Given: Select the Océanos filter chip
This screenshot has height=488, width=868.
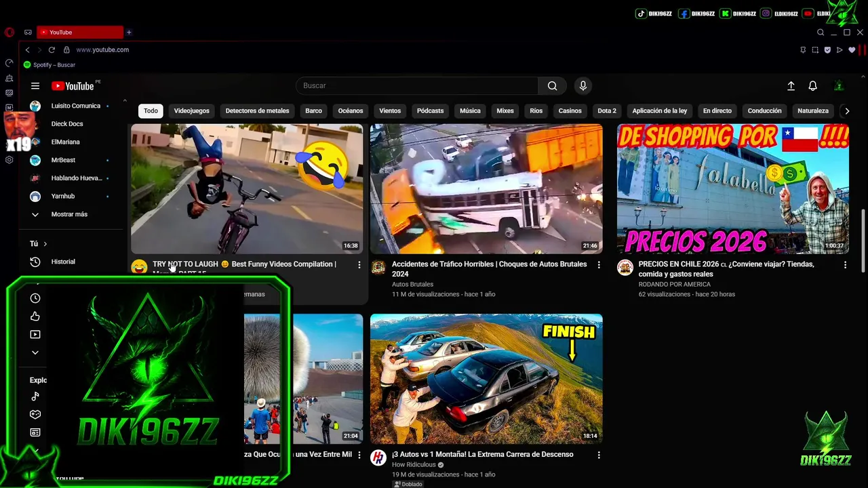Looking at the screenshot, I should (x=351, y=110).
